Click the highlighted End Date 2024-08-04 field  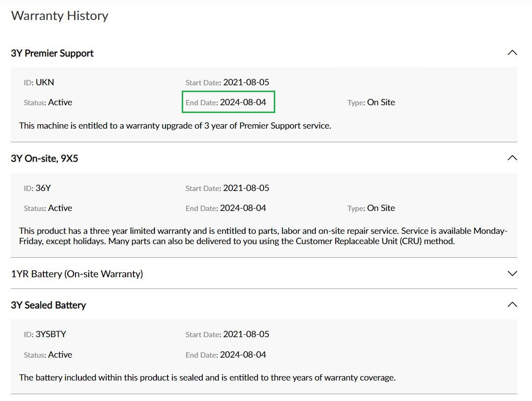[228, 102]
